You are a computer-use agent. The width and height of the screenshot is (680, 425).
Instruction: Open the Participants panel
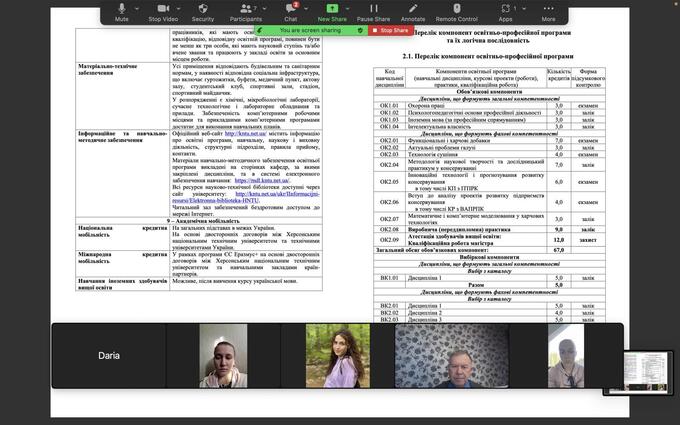[x=245, y=10]
